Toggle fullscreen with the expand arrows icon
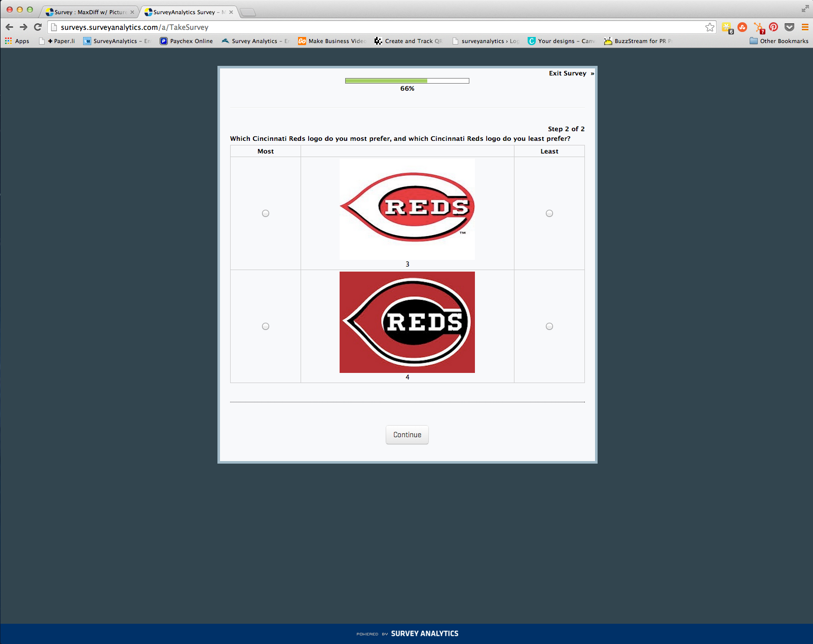This screenshot has height=644, width=813. click(805, 9)
